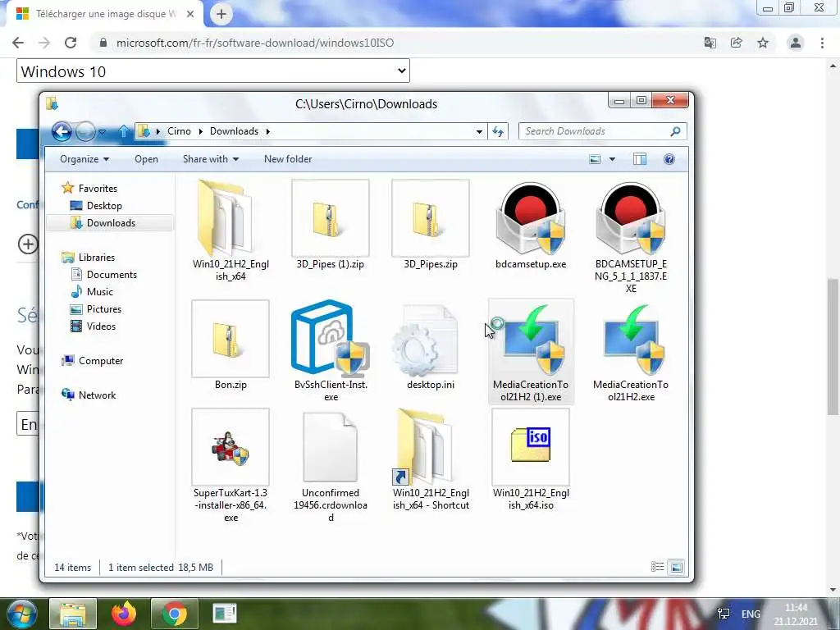Open Computer in the navigation pane

pyautogui.click(x=101, y=361)
